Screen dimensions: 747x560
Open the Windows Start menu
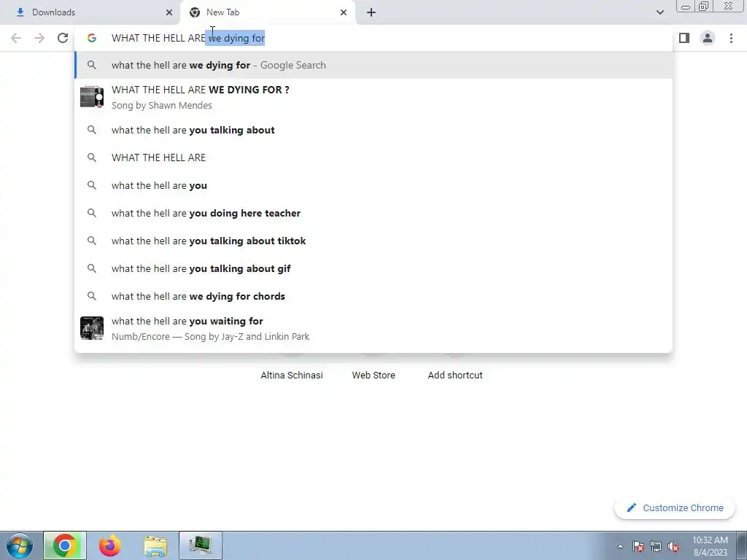pyautogui.click(x=19, y=545)
